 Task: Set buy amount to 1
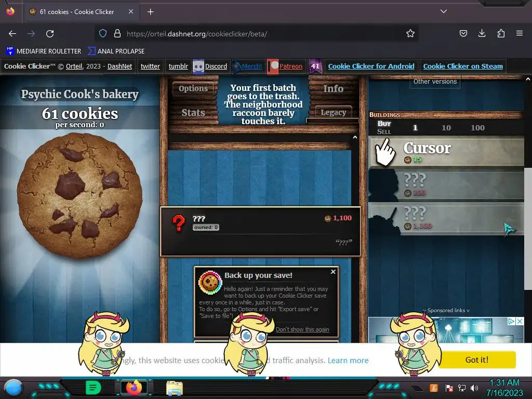point(415,128)
